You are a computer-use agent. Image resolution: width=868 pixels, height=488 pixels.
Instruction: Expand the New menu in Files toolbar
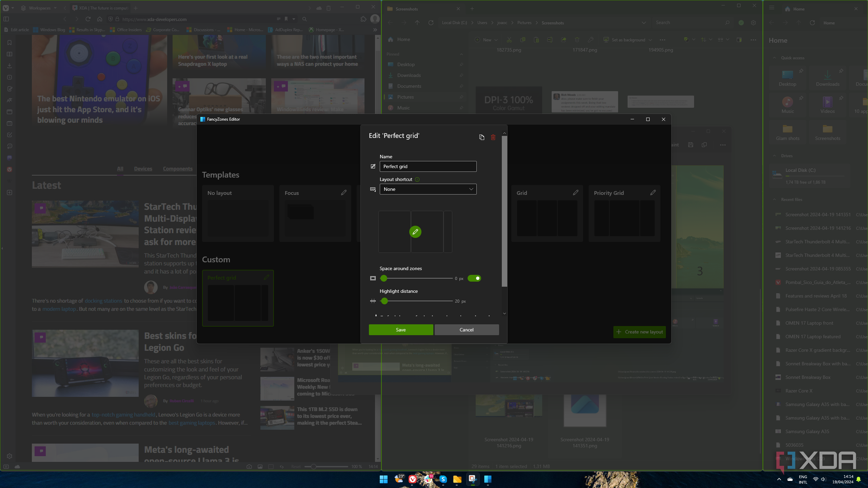pos(487,40)
